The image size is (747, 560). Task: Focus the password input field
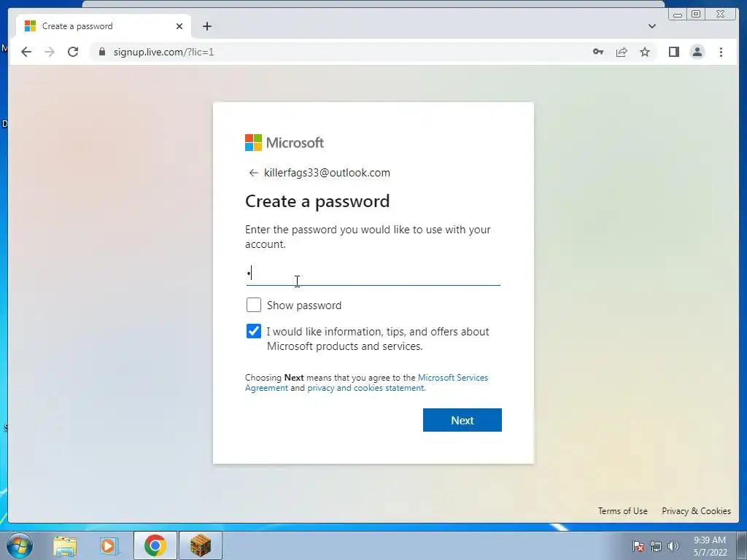[373, 274]
